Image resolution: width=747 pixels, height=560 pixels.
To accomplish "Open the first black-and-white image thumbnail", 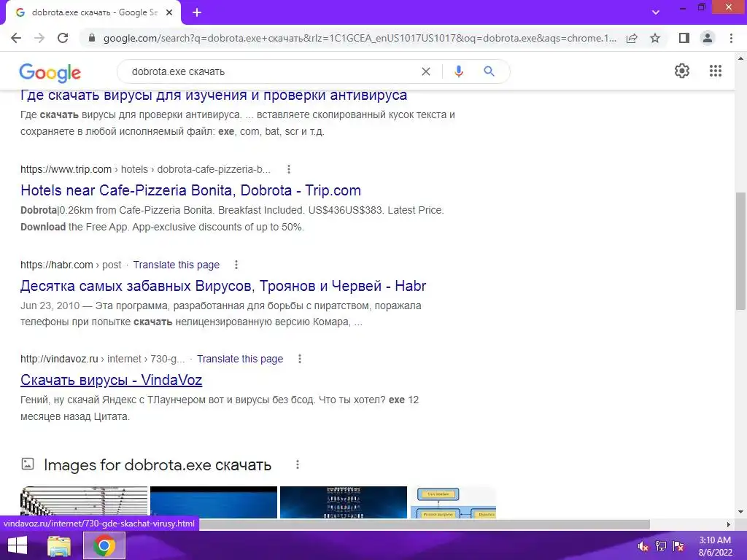I will tap(84, 502).
